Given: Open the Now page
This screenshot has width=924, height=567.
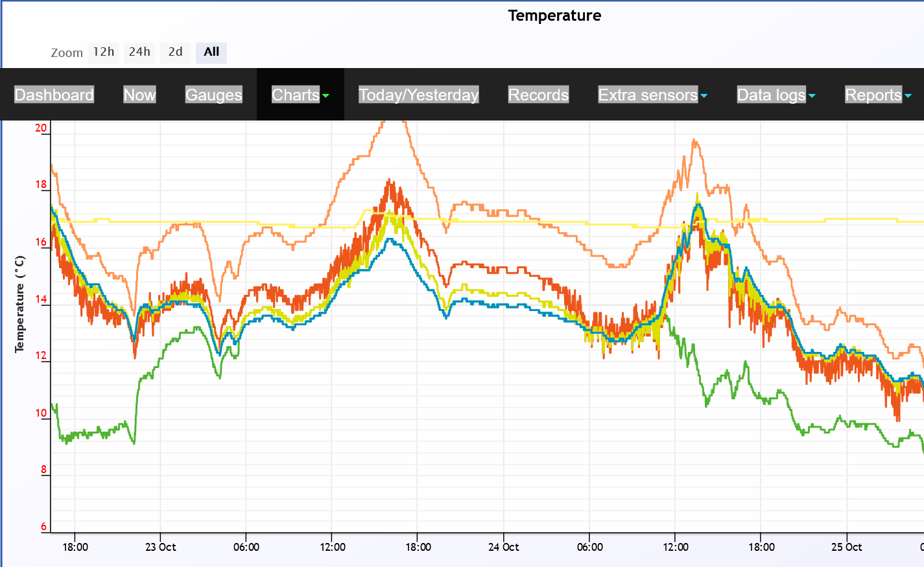Looking at the screenshot, I should pos(139,95).
